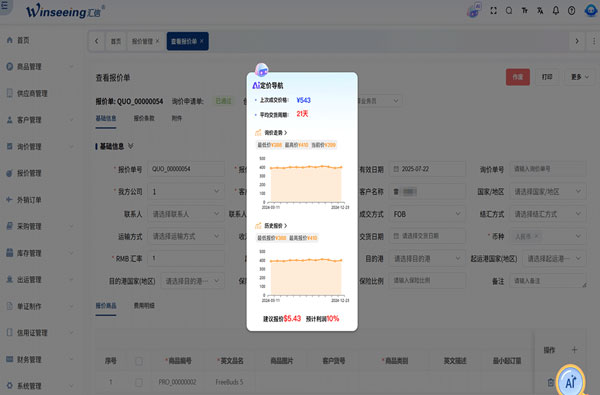Switch to the 报价管理 tab in tab bar
Image resolution: width=600 pixels, height=395 pixels.
tap(142, 41)
